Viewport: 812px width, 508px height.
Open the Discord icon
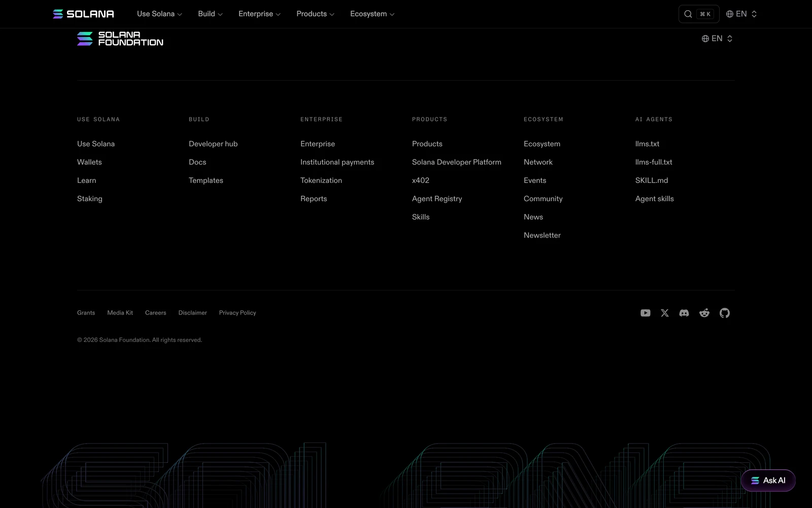pyautogui.click(x=684, y=313)
